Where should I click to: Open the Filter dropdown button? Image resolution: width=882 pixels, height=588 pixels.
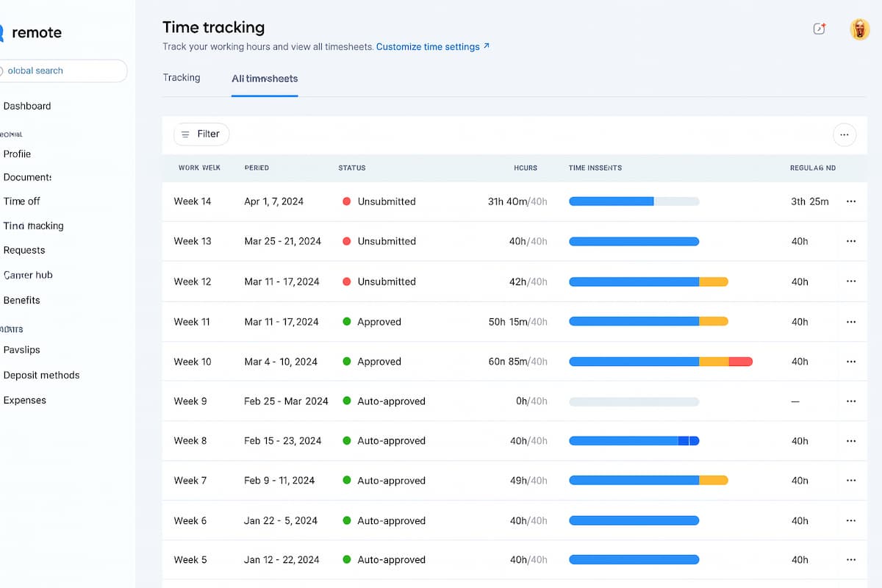coord(201,135)
